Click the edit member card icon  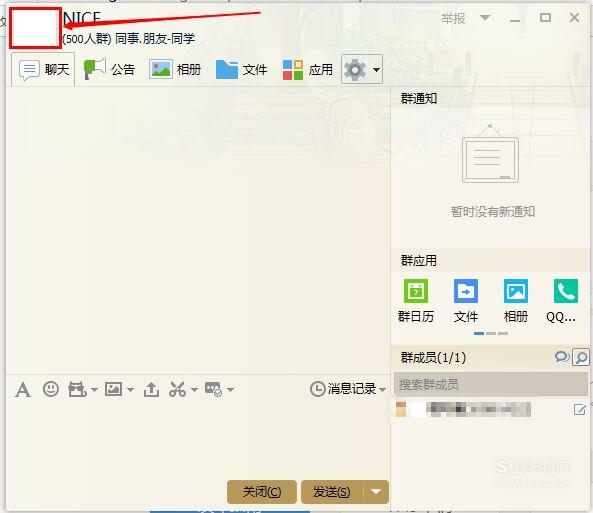point(579,410)
